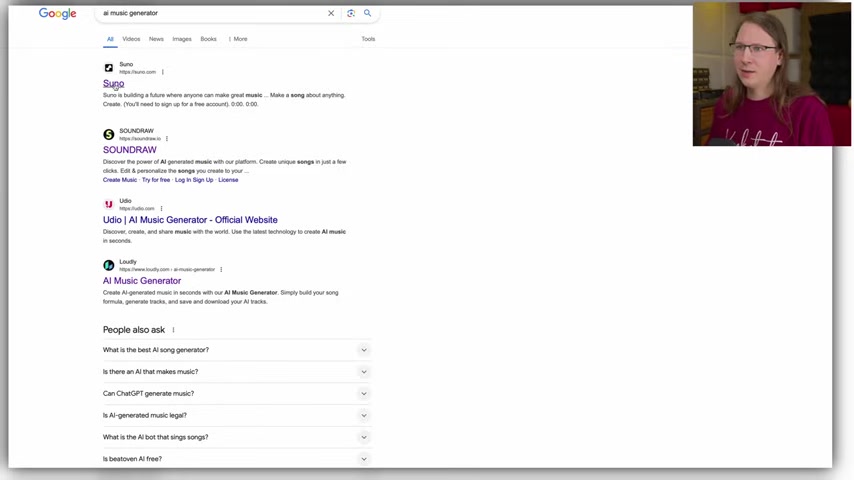This screenshot has height=480, width=854.
Task: Clear the search box text
Action: point(331,13)
